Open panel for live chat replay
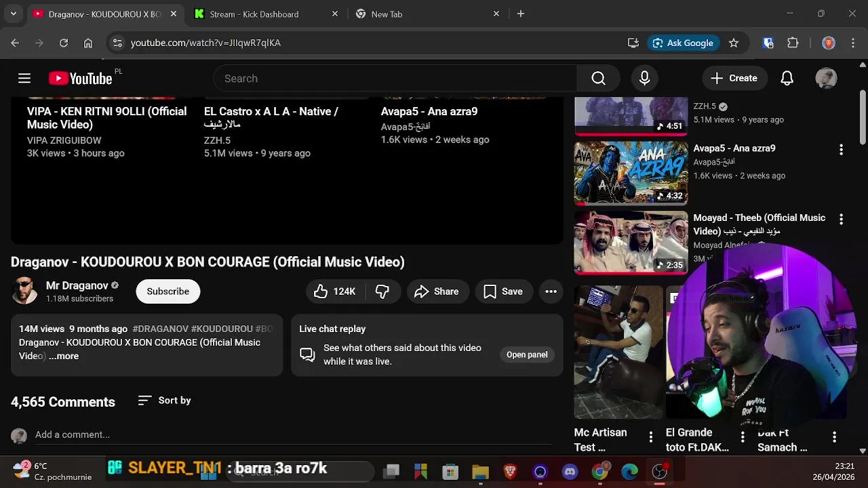 coord(527,354)
